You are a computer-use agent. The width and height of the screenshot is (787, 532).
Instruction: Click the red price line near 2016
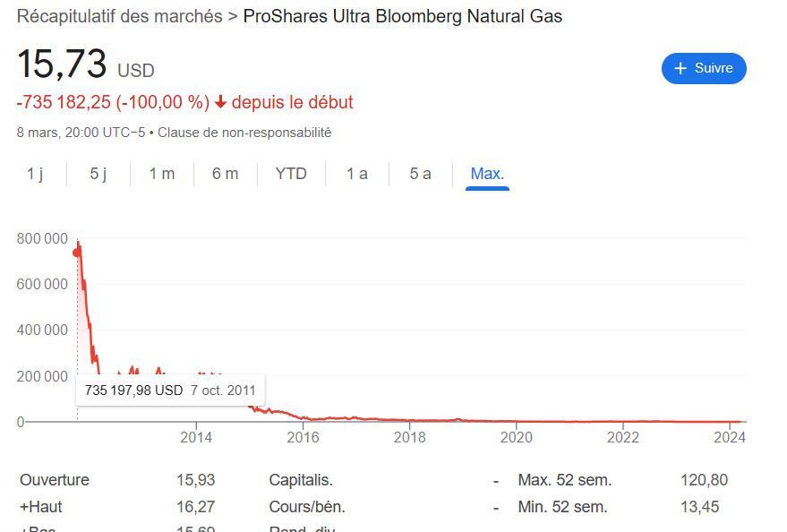point(304,418)
